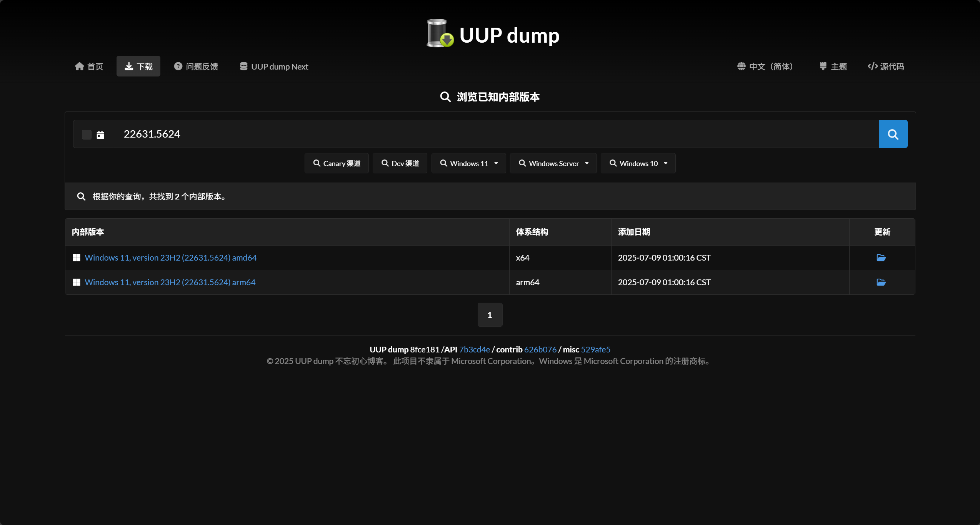This screenshot has height=525, width=980.
Task: Select page 1 in pagination
Action: click(490, 314)
